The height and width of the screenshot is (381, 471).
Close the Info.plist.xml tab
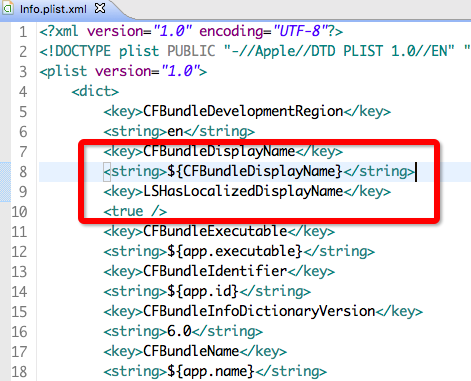pyautogui.click(x=100, y=9)
